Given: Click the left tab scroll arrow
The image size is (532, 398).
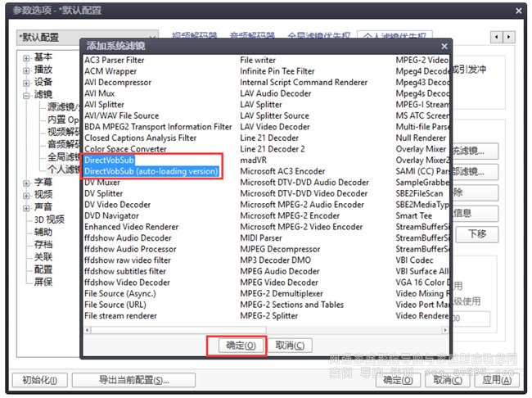Looking at the screenshot, I should click(x=498, y=38).
